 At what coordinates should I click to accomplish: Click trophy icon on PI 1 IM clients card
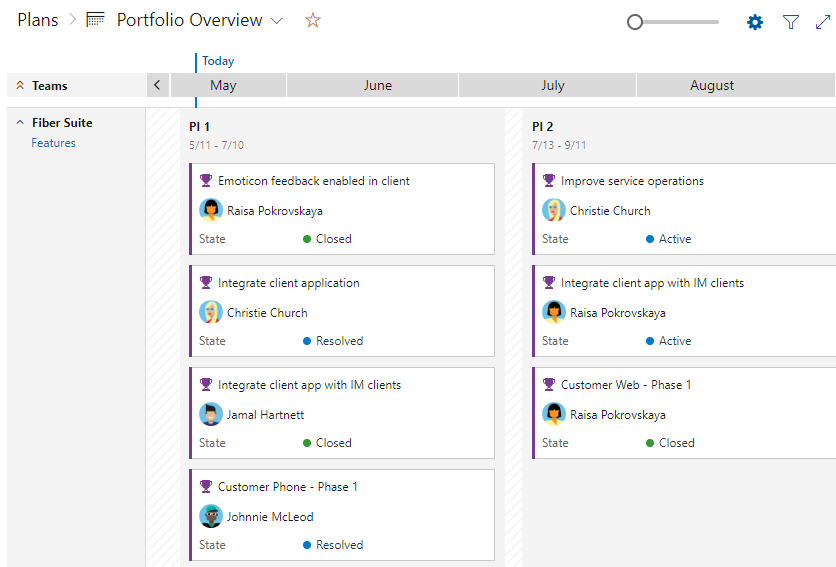(206, 384)
